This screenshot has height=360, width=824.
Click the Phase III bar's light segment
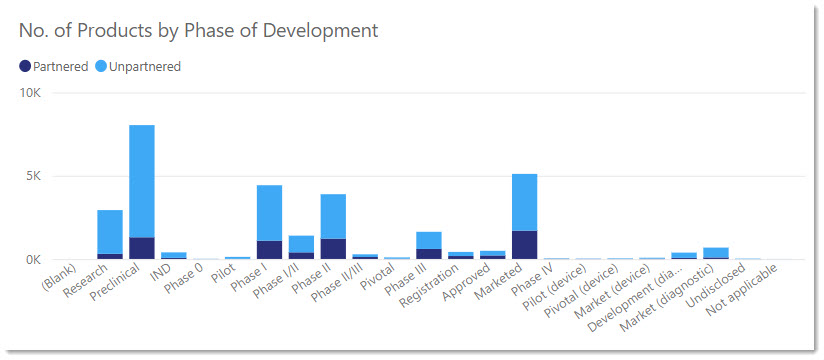[429, 240]
